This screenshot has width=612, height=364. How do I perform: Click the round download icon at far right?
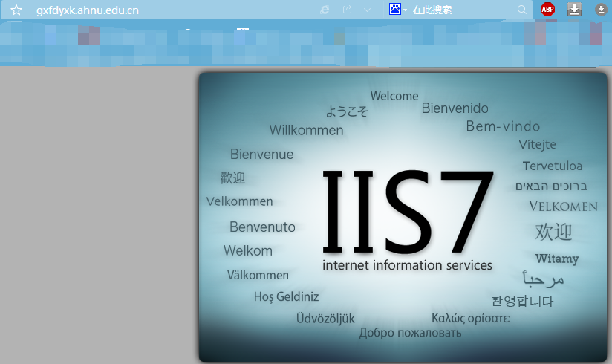[600, 10]
